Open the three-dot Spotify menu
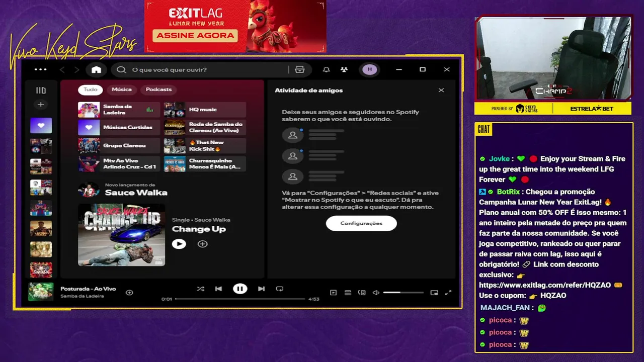The image size is (644, 362). (40, 70)
